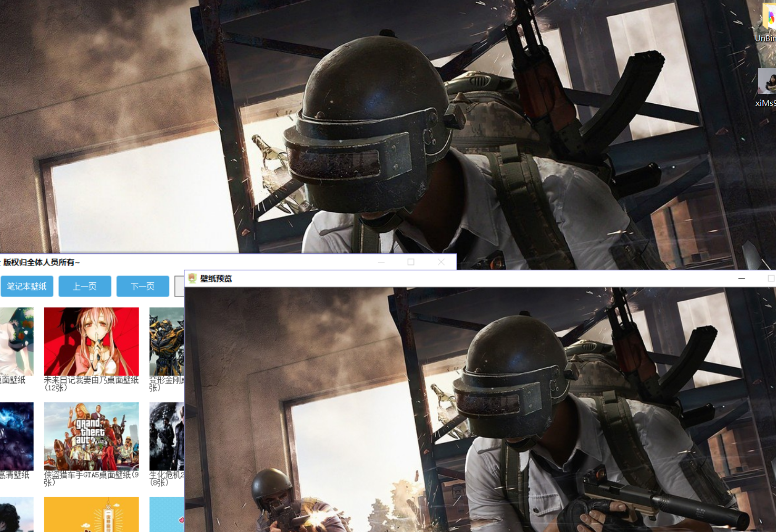The height and width of the screenshot is (532, 776).
Task: Click the caption 侠盗猎车手GTA5桌面壁纸(9张)
Action: point(92,478)
